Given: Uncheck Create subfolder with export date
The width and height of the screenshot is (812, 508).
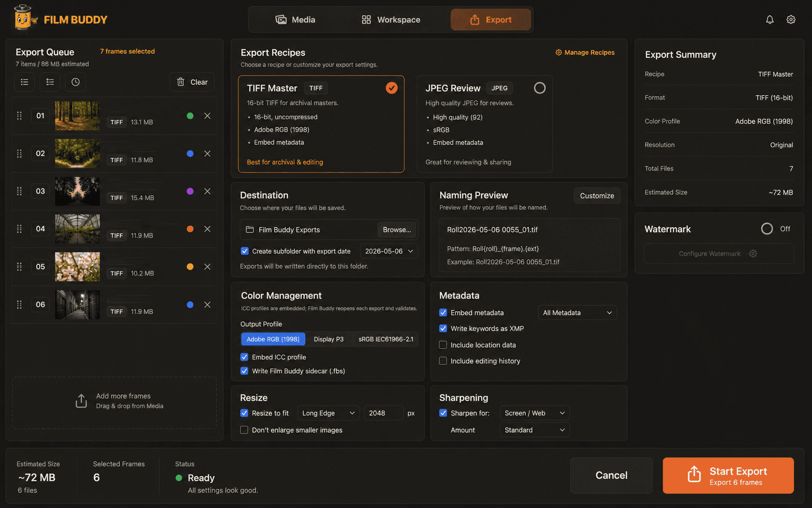Looking at the screenshot, I should (245, 251).
